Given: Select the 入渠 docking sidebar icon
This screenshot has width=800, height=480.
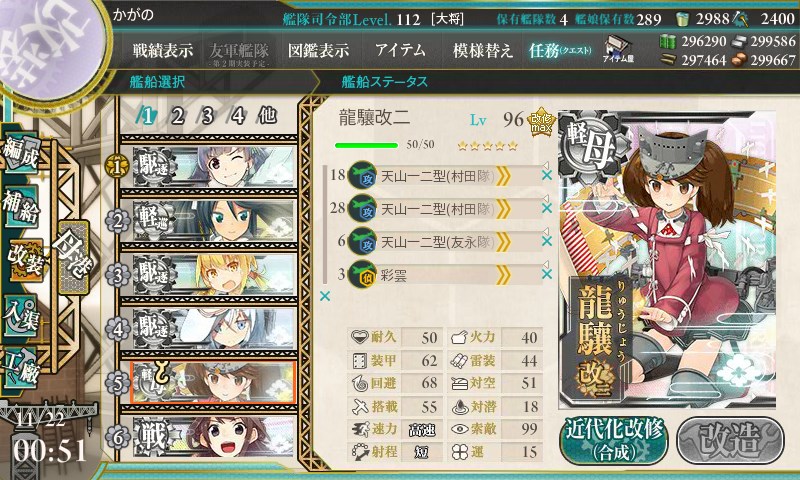Looking at the screenshot, I should point(20,315).
